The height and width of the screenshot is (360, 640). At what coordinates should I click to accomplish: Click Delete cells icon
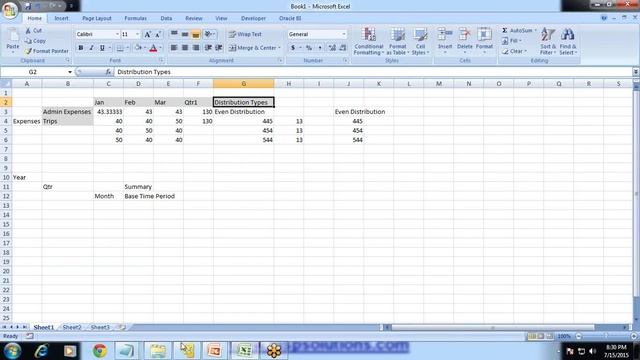click(464, 35)
